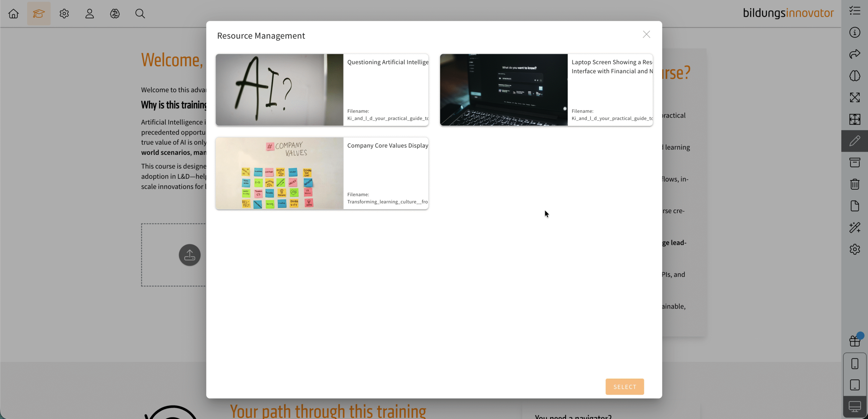Click the pencil edit icon in sidebar
This screenshot has width=868, height=419.
tap(854, 141)
